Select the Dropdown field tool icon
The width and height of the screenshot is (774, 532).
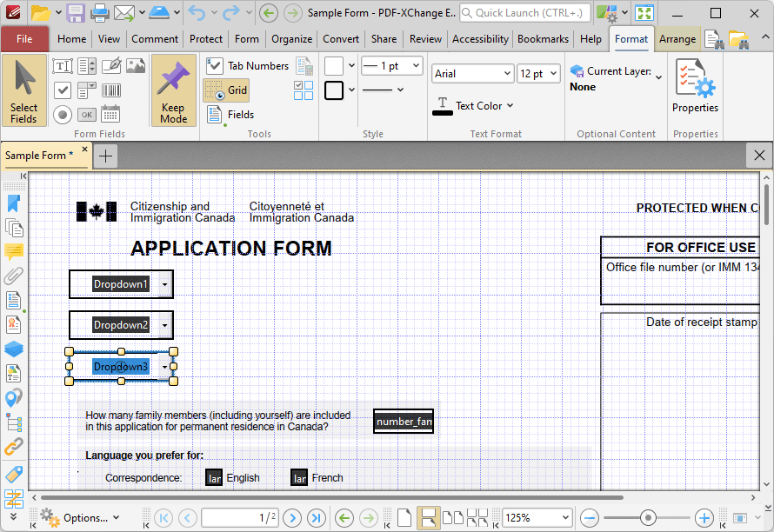click(87, 90)
